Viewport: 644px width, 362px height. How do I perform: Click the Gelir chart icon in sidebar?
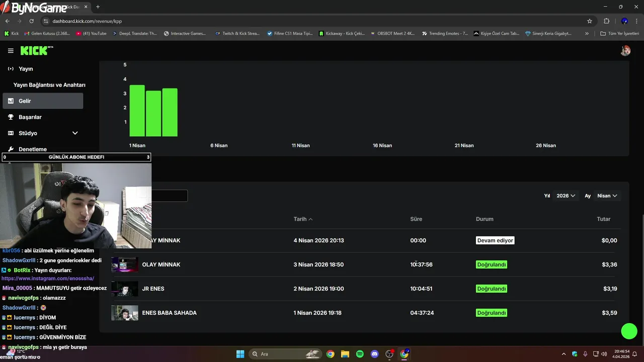11,101
